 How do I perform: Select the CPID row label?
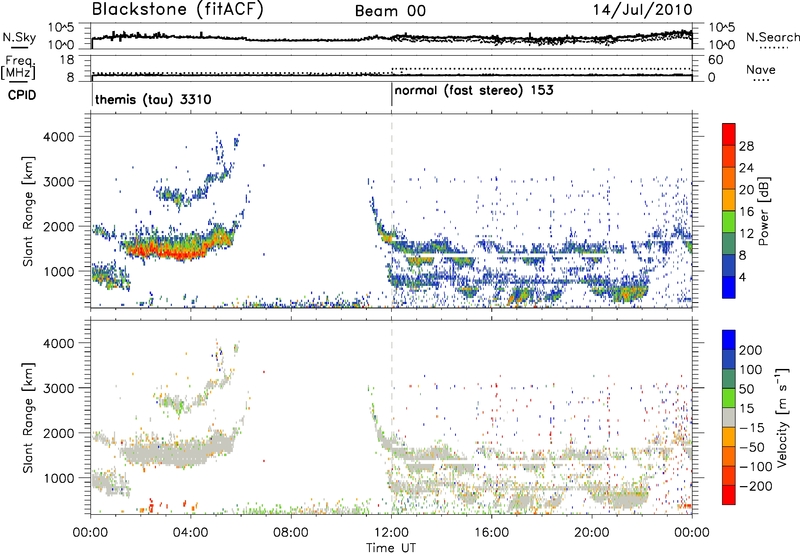pos(22,95)
